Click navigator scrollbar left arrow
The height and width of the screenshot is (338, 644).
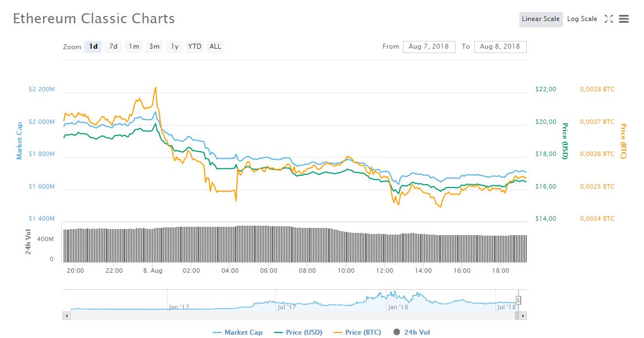click(67, 315)
